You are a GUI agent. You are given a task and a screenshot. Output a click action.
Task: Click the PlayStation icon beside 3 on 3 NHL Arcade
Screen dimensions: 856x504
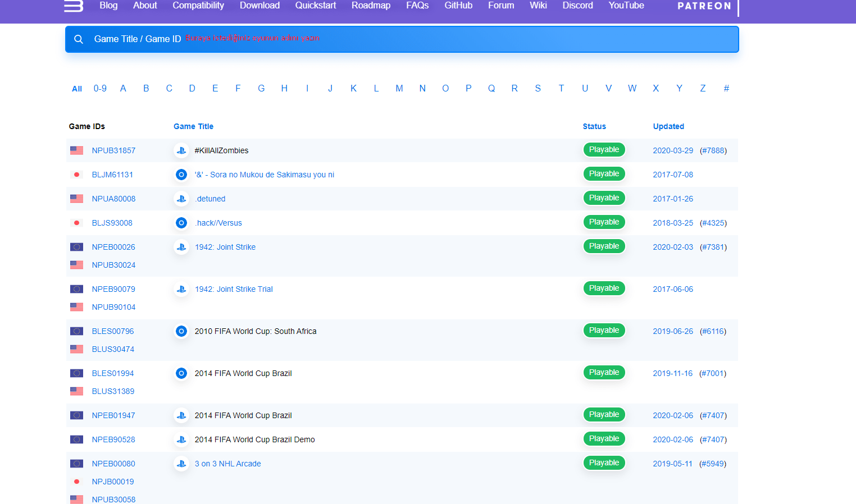(x=181, y=464)
